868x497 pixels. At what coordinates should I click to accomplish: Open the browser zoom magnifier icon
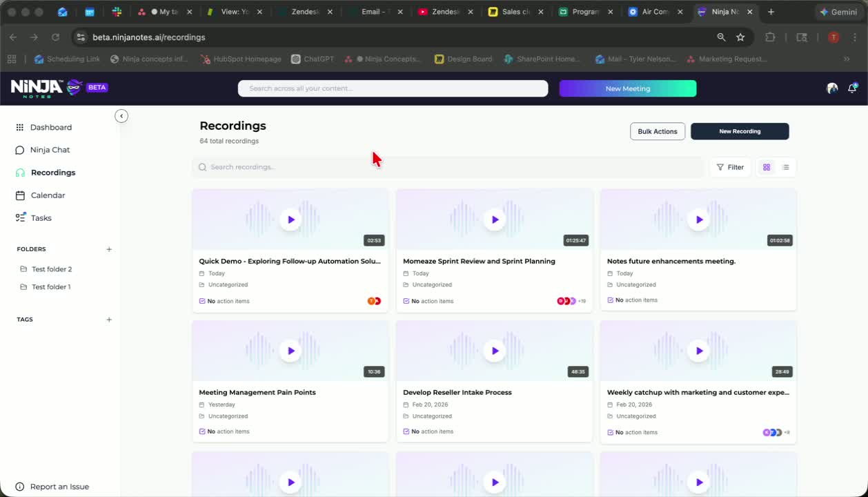click(x=721, y=37)
